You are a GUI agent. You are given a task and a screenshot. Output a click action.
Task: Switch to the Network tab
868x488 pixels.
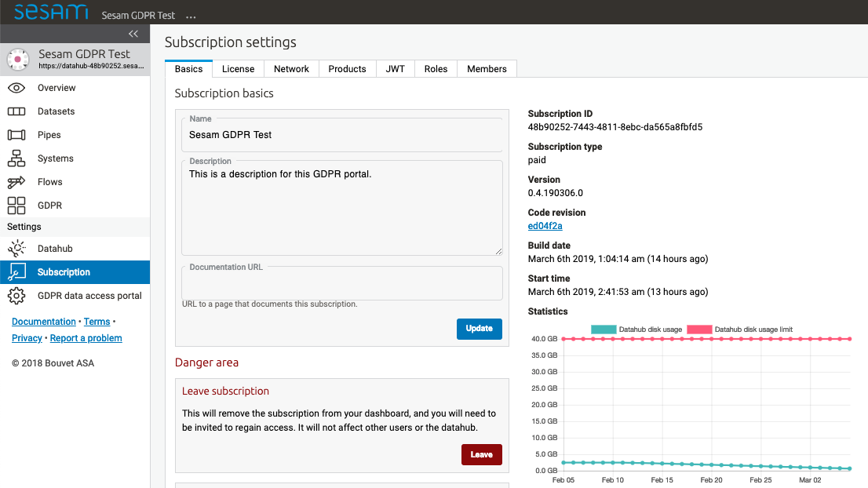[x=291, y=68]
